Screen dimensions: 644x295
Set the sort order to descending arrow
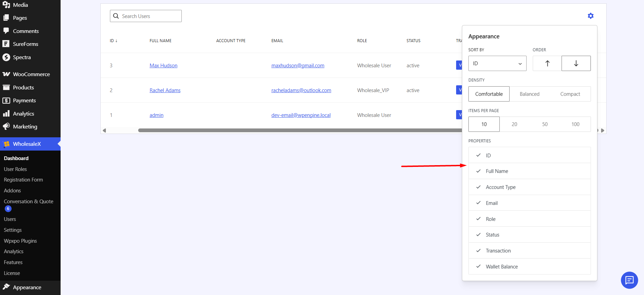(576, 63)
